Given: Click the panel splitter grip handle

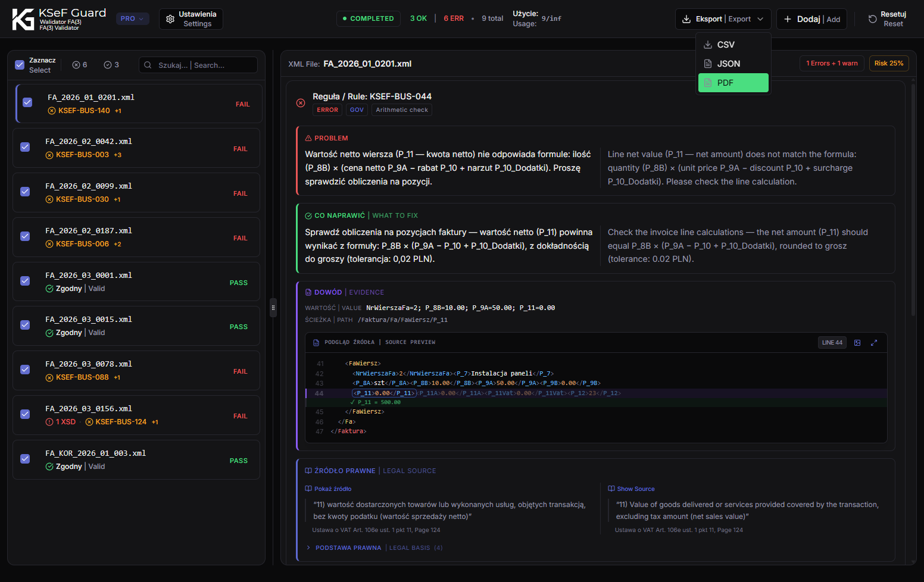Looking at the screenshot, I should point(273,308).
